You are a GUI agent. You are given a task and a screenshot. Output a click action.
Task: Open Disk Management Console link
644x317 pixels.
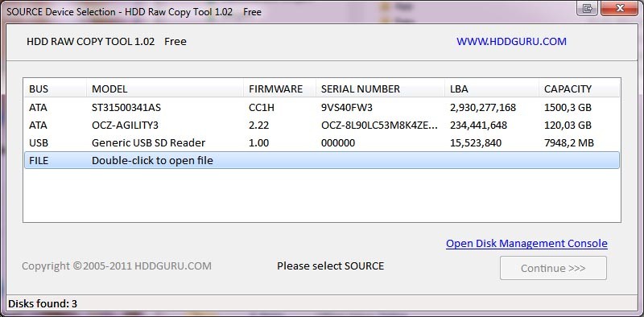click(526, 244)
